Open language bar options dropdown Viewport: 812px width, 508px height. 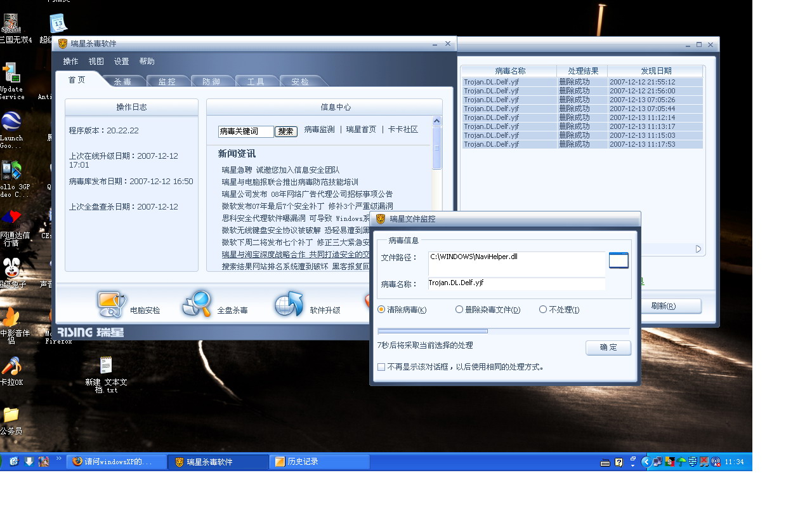pyautogui.click(x=632, y=465)
